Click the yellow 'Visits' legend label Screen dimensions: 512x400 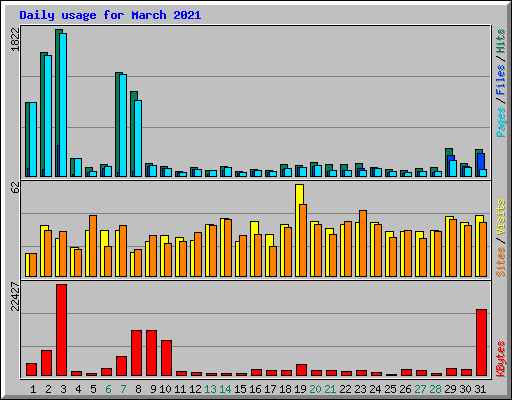(501, 217)
